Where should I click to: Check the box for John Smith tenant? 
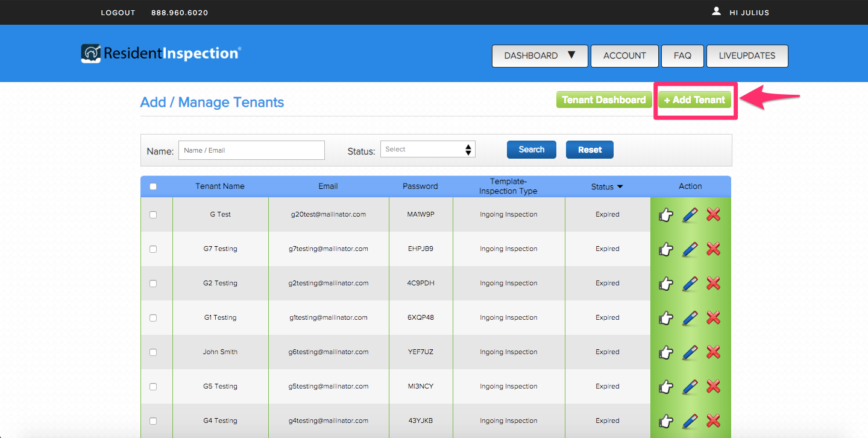(153, 352)
